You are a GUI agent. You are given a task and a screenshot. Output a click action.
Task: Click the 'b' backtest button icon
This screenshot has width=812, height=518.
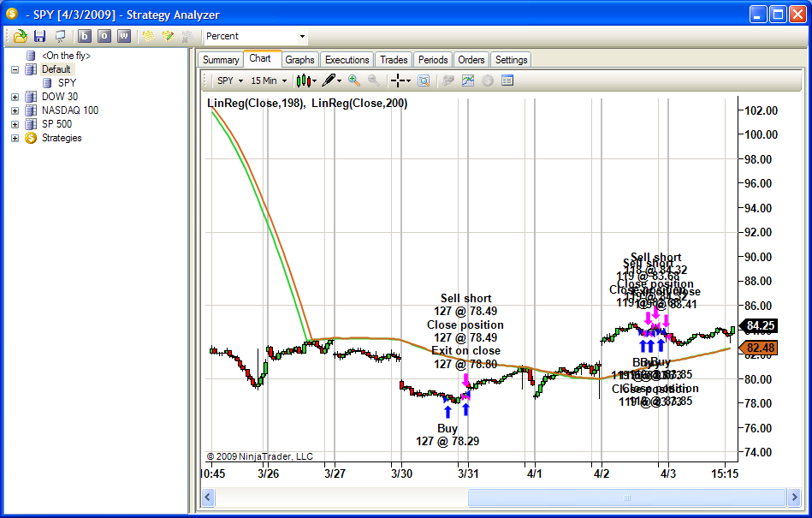point(85,36)
